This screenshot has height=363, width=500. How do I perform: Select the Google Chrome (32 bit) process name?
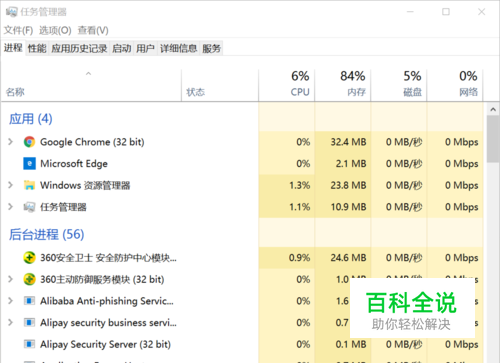92,142
